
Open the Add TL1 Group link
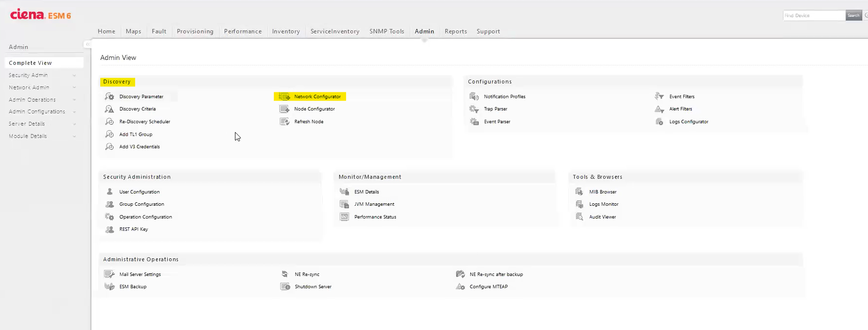136,134
